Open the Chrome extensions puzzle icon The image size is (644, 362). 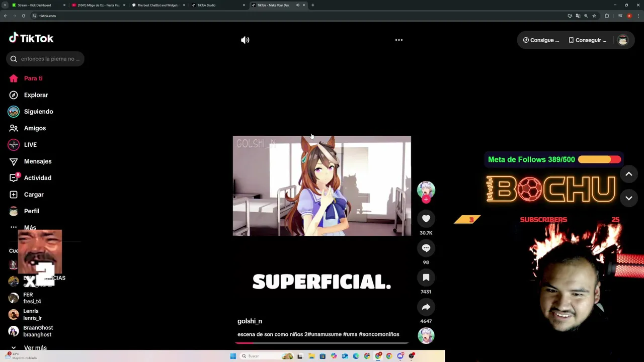click(x=607, y=16)
